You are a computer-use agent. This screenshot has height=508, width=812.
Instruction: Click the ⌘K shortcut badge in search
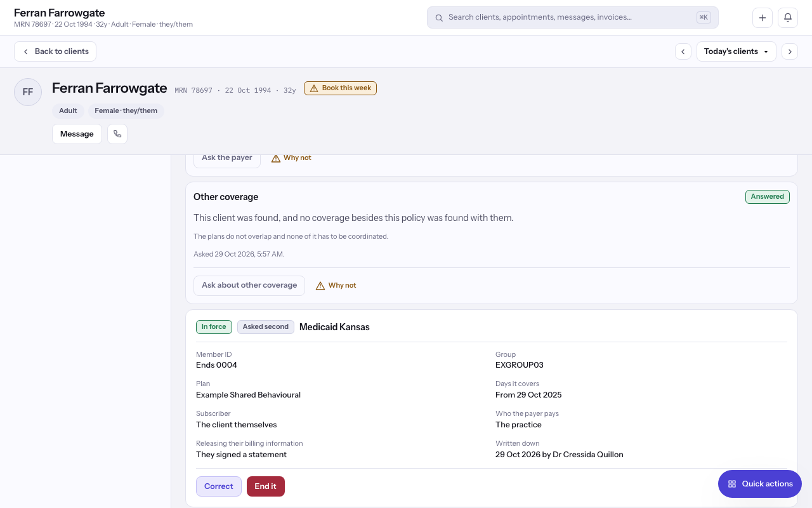tap(704, 18)
